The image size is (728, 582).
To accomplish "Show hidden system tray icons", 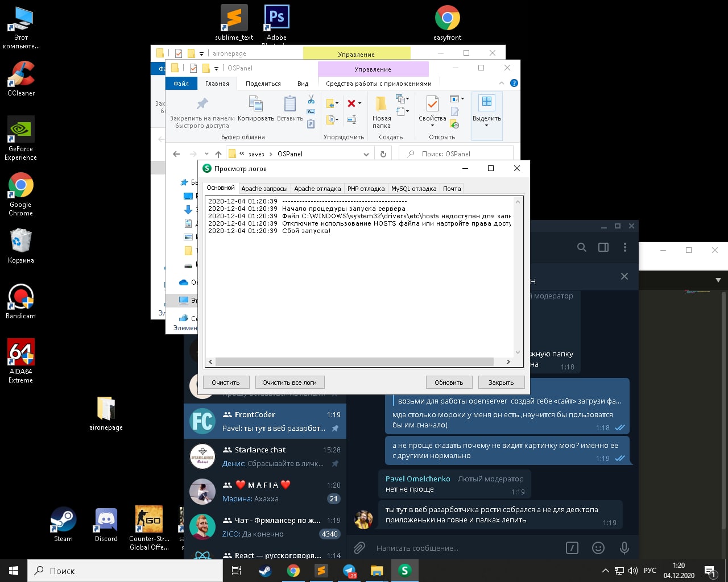I will [605, 571].
